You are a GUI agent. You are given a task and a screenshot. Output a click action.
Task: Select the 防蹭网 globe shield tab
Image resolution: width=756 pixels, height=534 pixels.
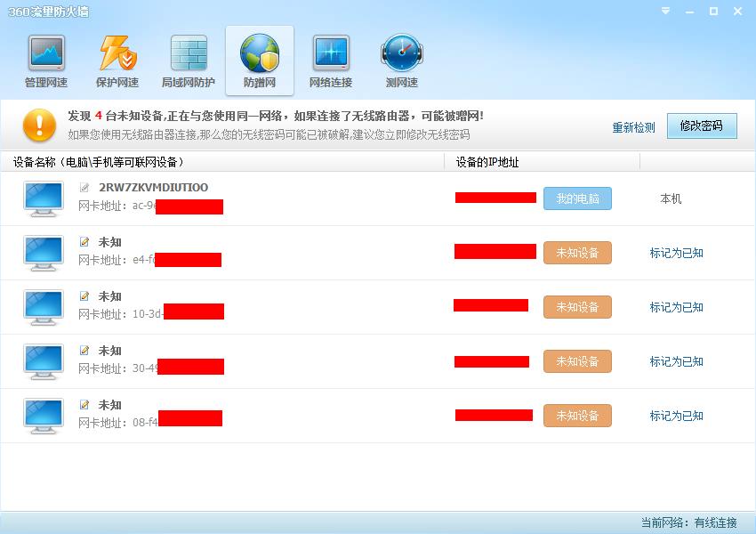click(x=260, y=61)
